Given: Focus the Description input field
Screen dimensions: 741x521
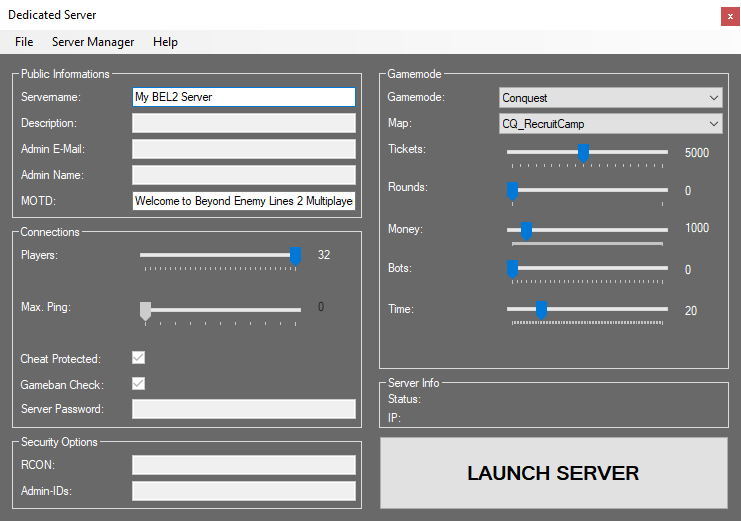Looking at the screenshot, I should pyautogui.click(x=243, y=123).
